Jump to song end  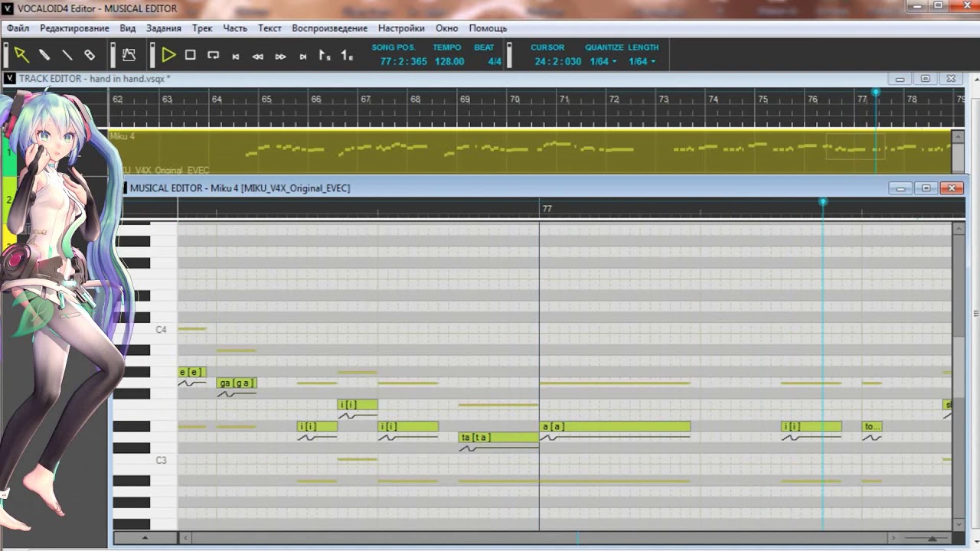(x=302, y=56)
